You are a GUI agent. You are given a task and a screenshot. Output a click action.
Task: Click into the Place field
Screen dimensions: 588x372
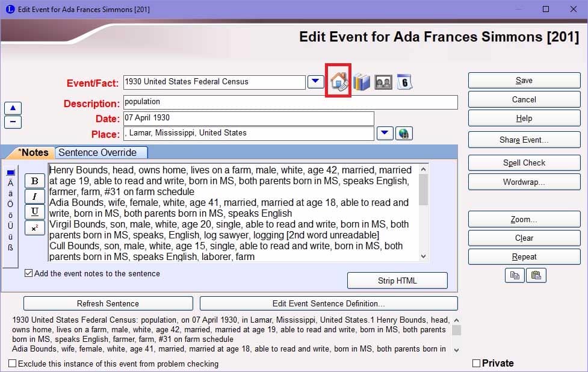(249, 133)
